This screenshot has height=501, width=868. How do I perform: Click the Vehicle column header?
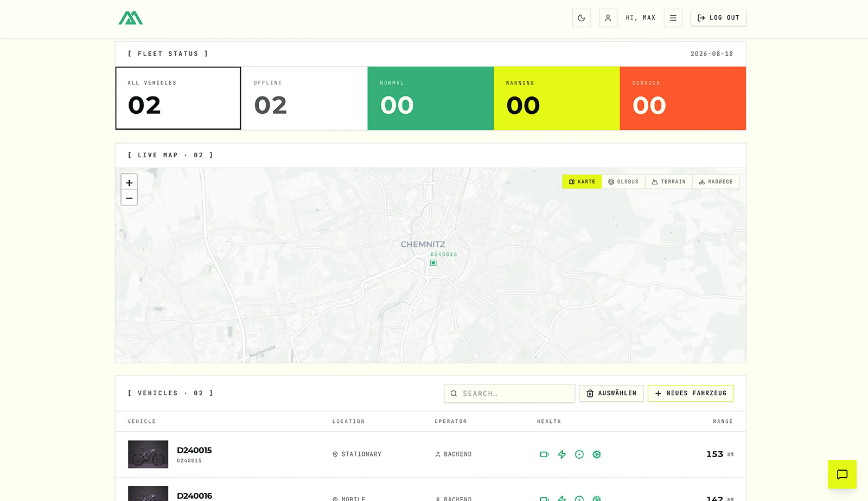[x=142, y=421]
